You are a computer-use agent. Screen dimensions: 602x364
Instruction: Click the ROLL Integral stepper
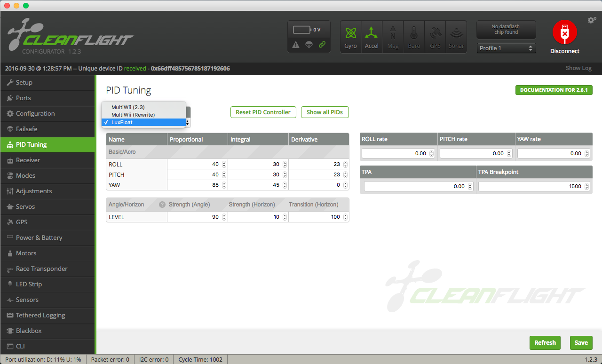[285, 165]
